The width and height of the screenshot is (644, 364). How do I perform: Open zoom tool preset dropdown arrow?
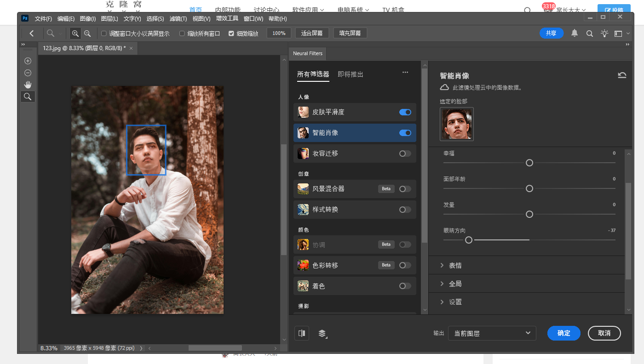(x=60, y=34)
